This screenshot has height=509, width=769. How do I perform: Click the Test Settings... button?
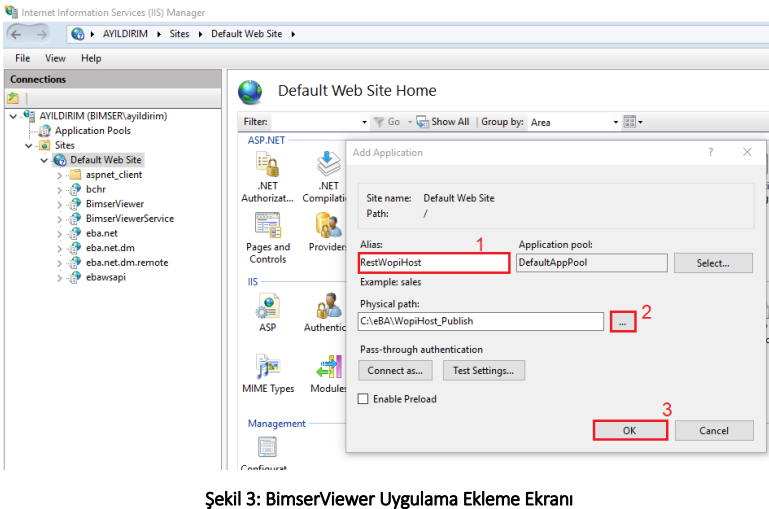[x=484, y=371]
